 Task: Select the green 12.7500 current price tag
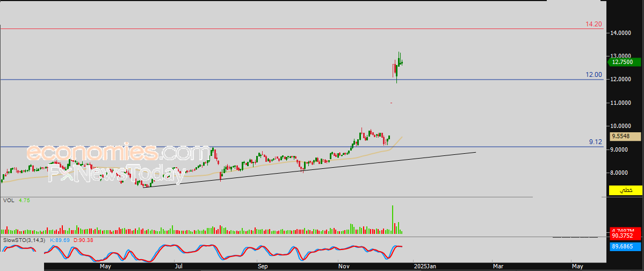624,62
